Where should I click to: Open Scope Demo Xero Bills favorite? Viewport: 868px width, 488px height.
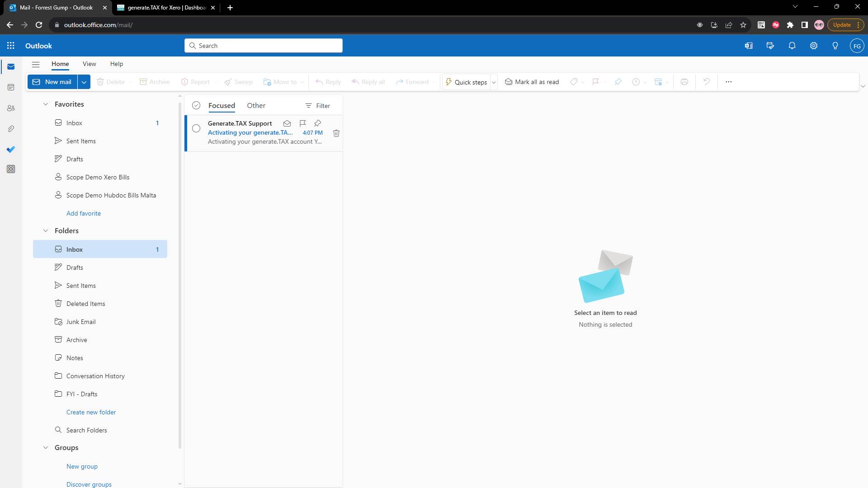[x=100, y=177]
